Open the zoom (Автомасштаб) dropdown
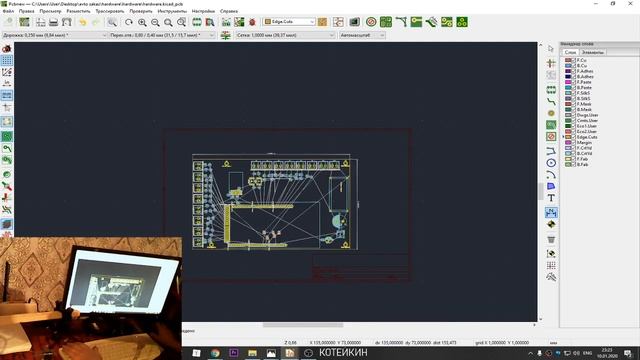This screenshot has height=360, width=640. (x=362, y=36)
